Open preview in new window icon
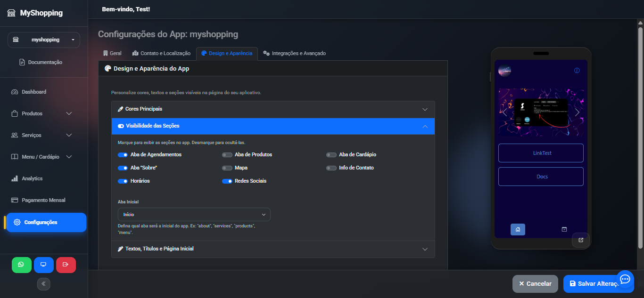 pos(581,240)
